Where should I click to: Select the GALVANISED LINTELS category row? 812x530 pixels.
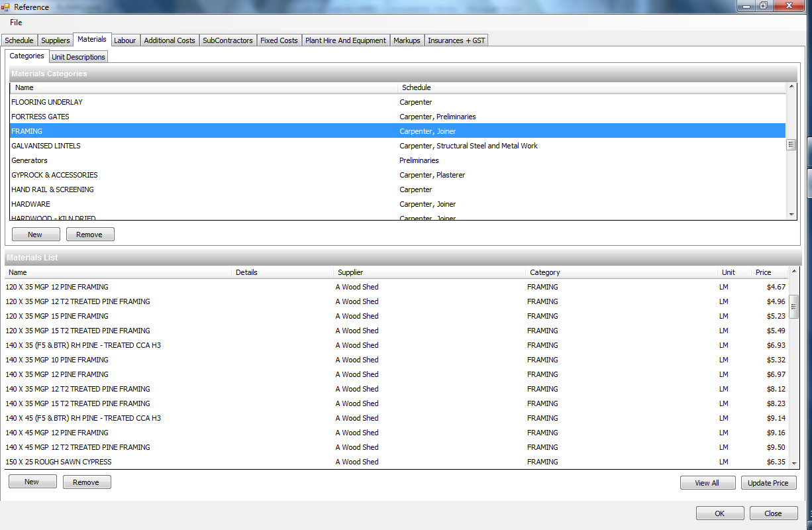46,146
